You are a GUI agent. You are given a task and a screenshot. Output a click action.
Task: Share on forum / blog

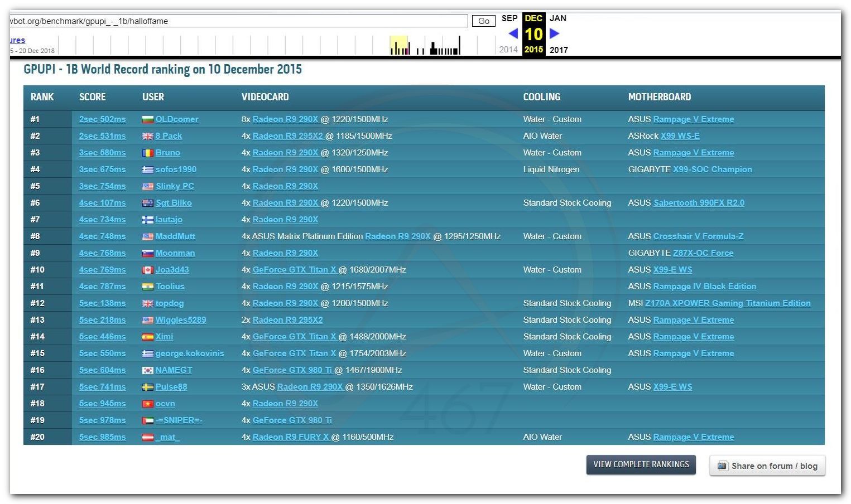(x=767, y=466)
